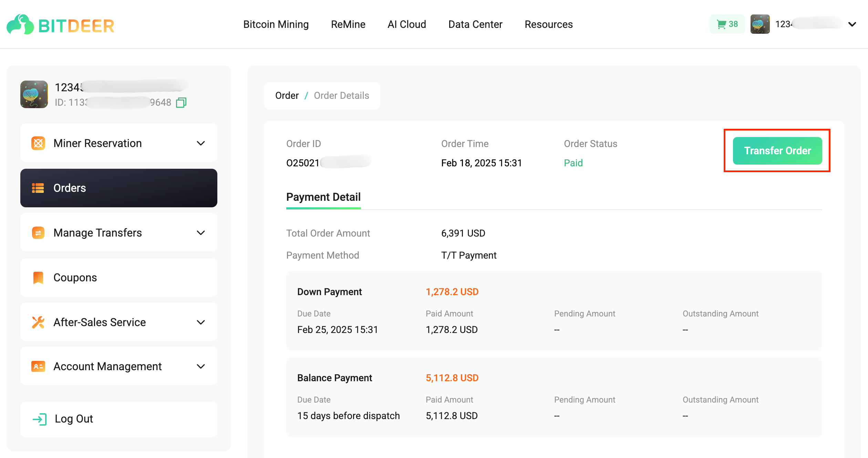Click the Account Management label

(x=107, y=366)
